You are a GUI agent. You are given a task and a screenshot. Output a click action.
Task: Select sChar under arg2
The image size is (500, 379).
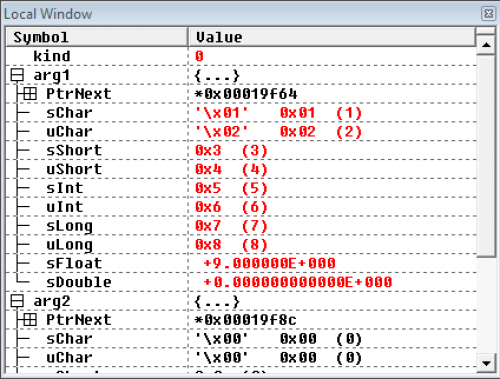point(69,339)
